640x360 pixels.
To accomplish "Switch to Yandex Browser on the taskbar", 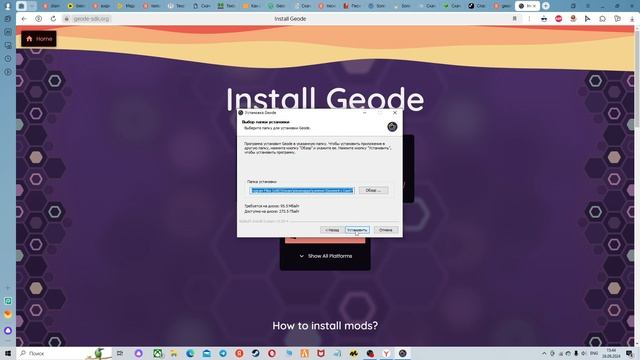I will (386, 353).
